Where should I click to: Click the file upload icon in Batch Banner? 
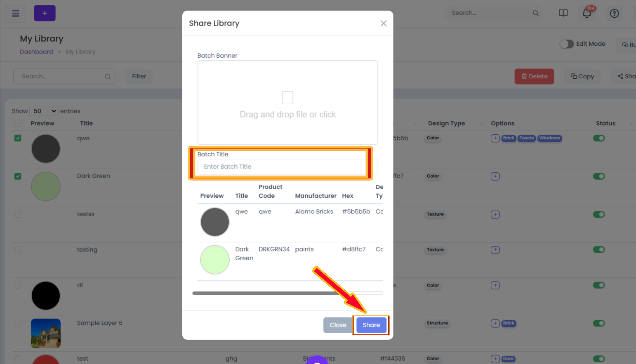tap(287, 98)
